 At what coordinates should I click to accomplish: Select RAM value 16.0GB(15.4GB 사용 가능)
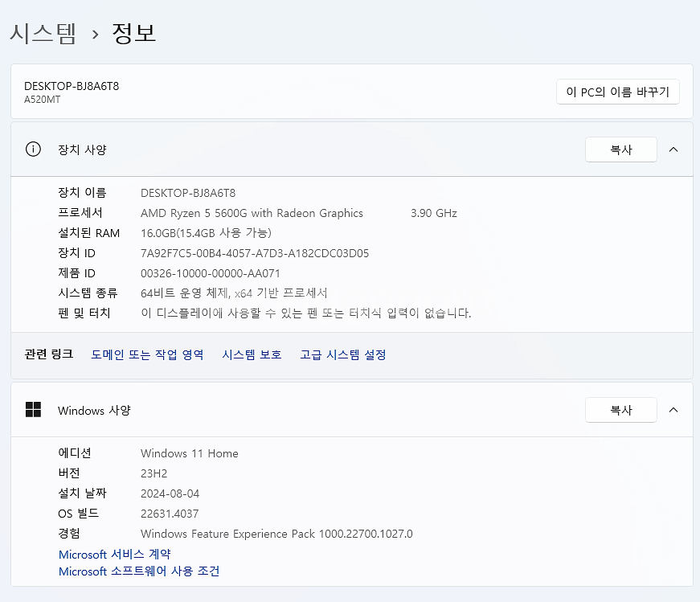(x=207, y=233)
